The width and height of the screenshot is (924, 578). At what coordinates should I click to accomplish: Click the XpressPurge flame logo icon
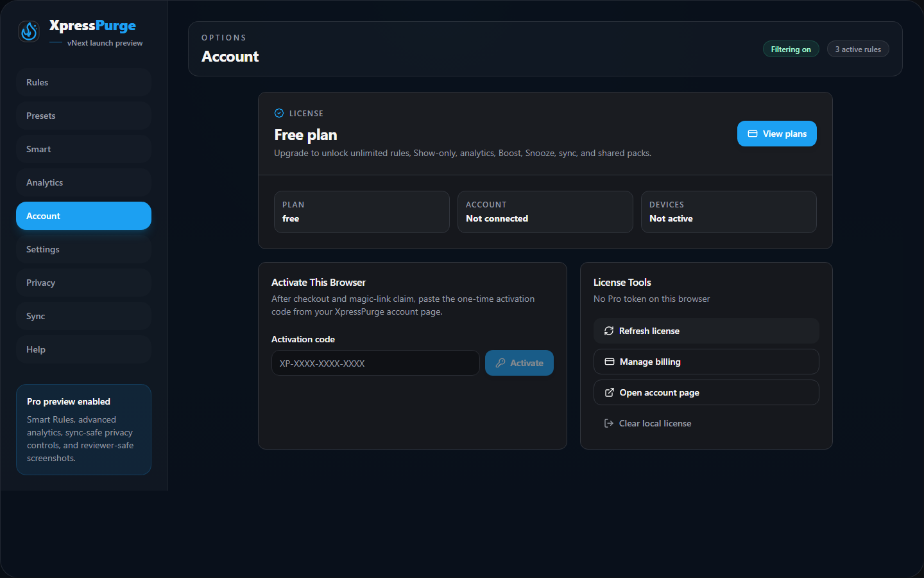(29, 31)
